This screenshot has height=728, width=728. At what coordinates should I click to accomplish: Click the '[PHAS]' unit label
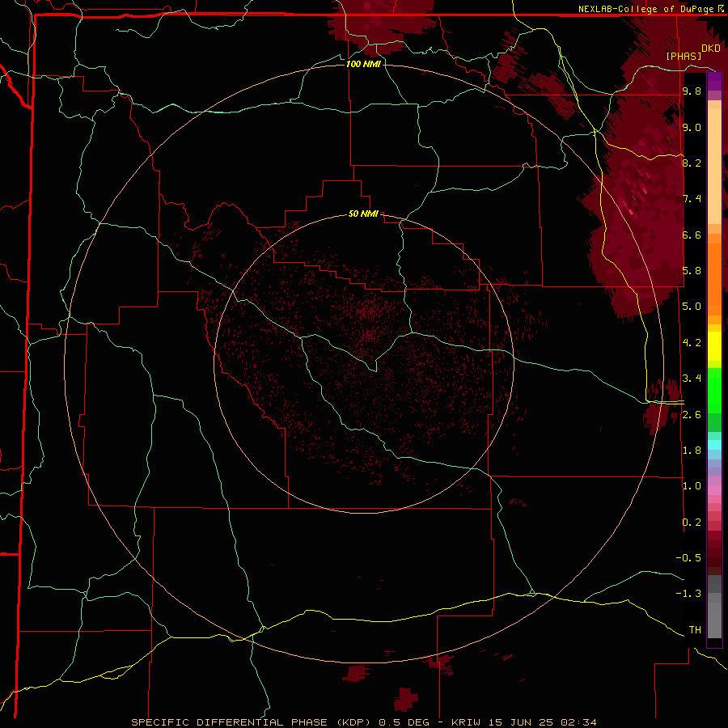coord(684,56)
